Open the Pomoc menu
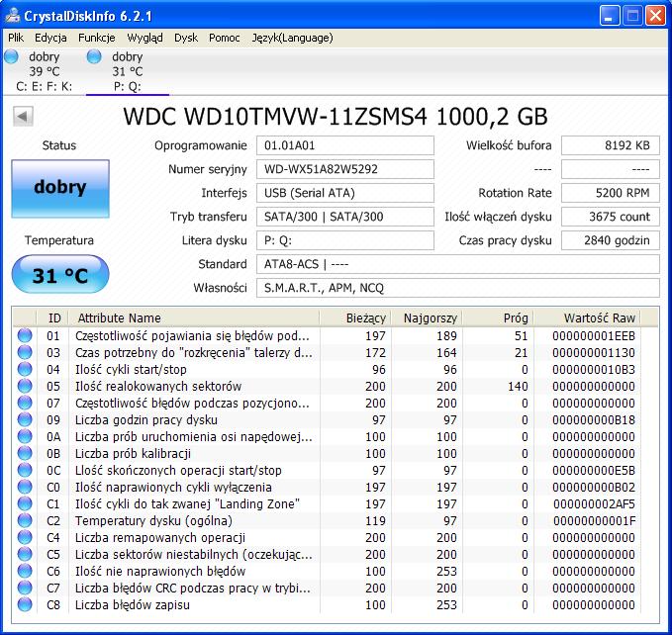The image size is (672, 635). tap(224, 38)
